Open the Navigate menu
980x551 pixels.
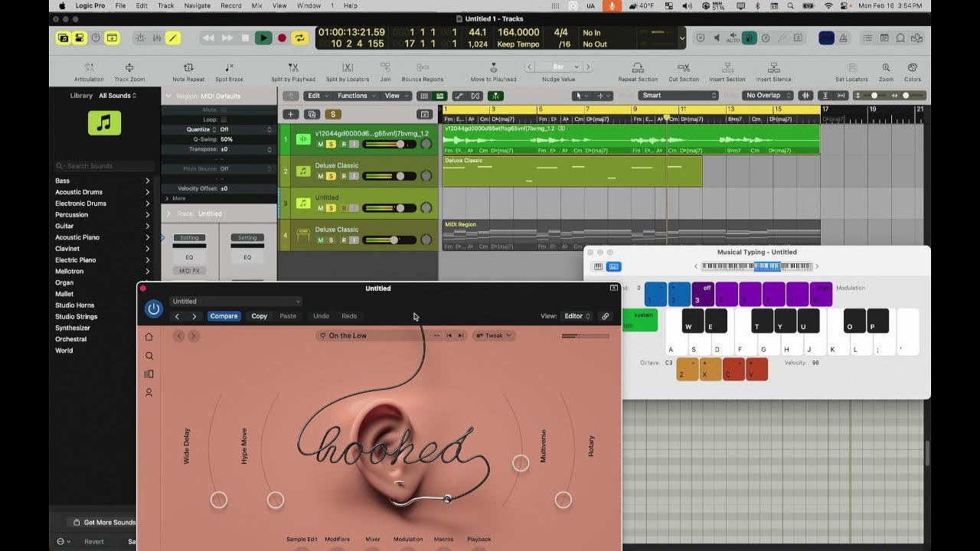pyautogui.click(x=198, y=5)
